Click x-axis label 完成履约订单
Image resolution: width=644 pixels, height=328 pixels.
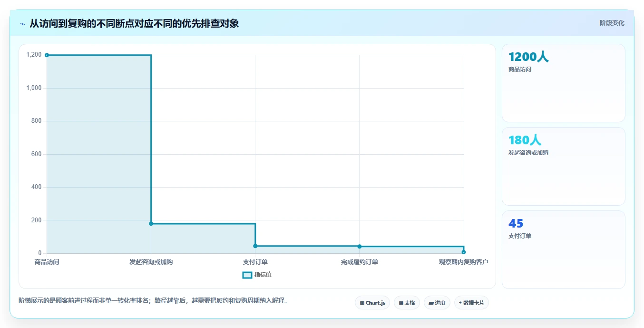click(359, 262)
